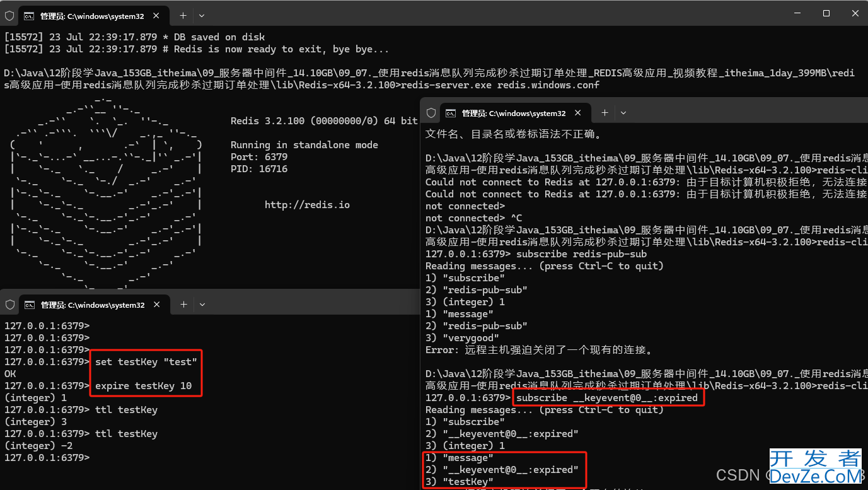Image resolution: width=868 pixels, height=490 pixels.
Task: Click "Redis 3.2.100 (00000000/0) 64 bit" text
Action: (324, 121)
